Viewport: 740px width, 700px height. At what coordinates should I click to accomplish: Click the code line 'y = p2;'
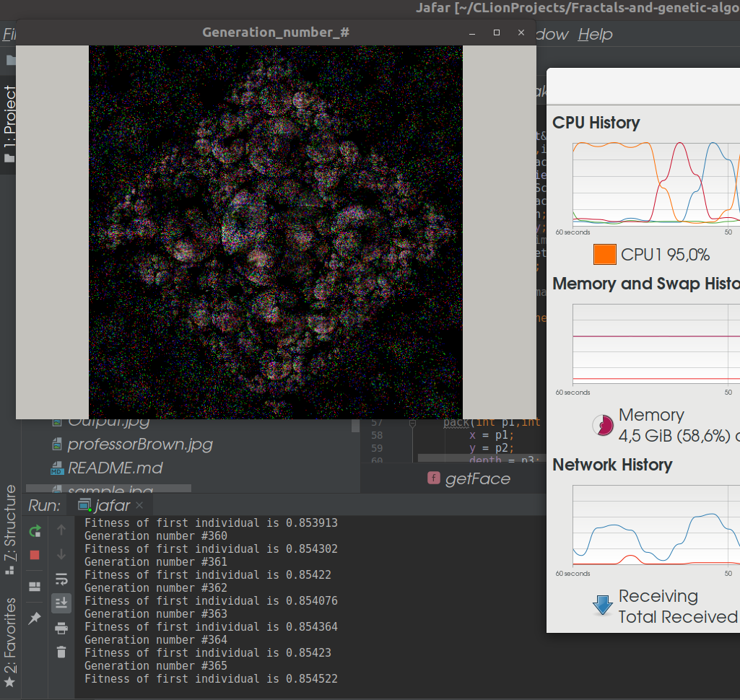click(492, 448)
